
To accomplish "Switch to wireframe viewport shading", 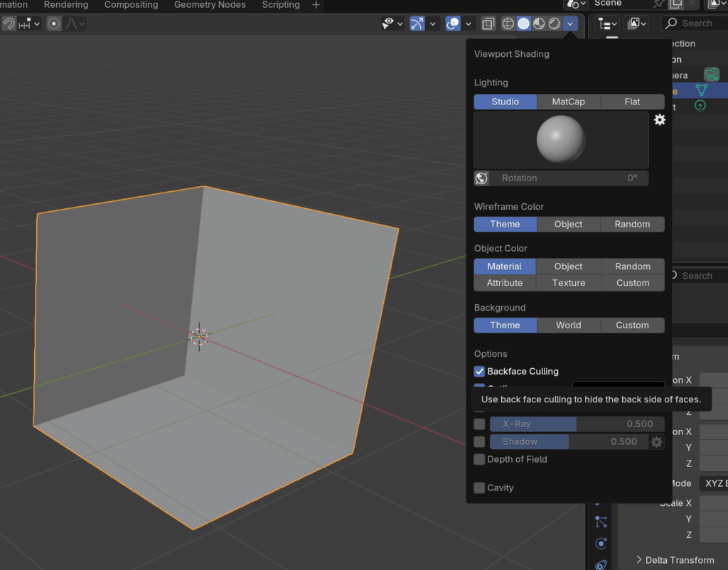I will tap(508, 23).
